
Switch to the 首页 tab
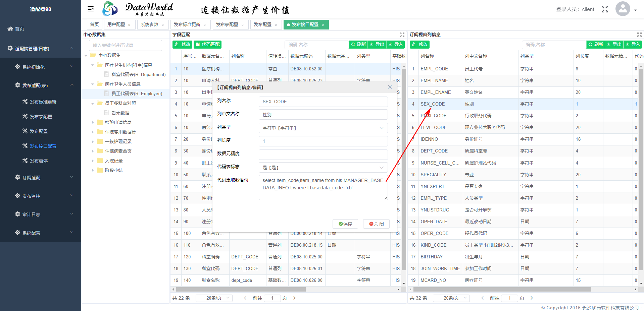(x=94, y=24)
